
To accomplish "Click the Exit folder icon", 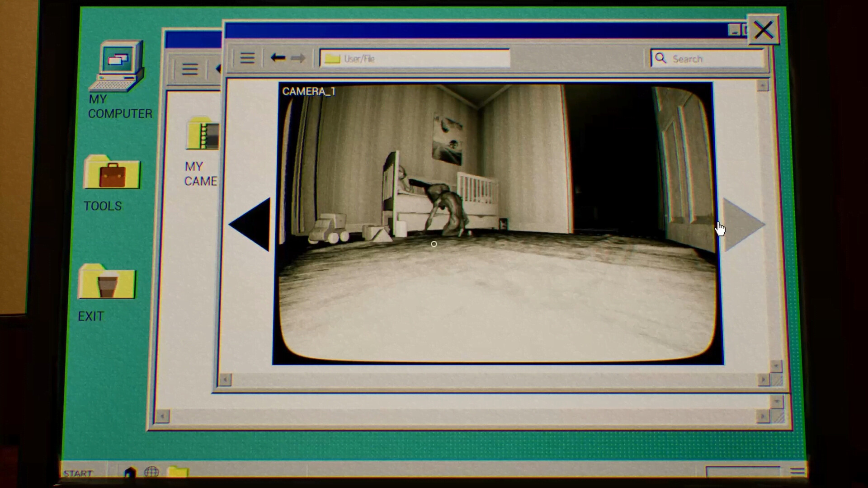I will coord(107,282).
